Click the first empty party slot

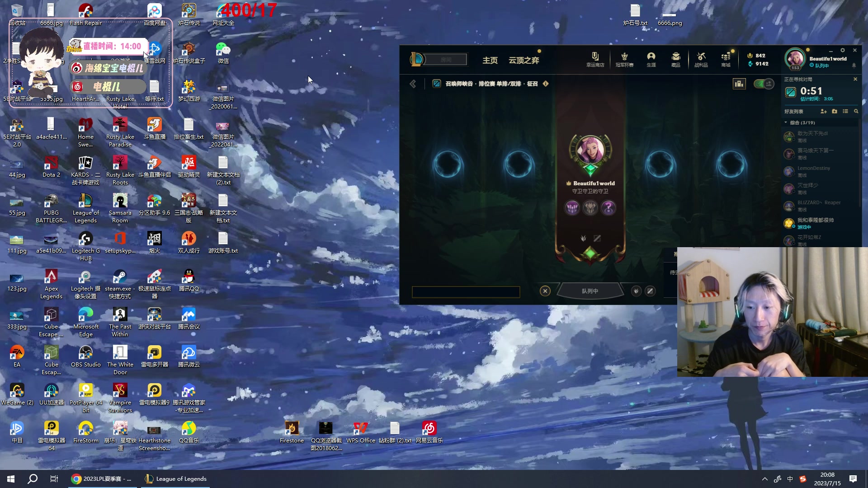pyautogui.click(x=448, y=164)
